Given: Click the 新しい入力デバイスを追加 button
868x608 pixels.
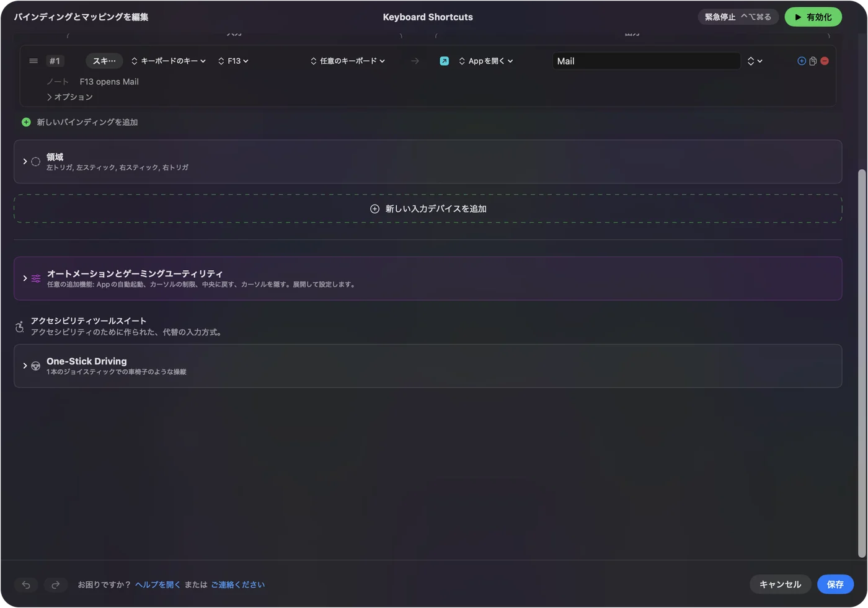Looking at the screenshot, I should [x=428, y=209].
